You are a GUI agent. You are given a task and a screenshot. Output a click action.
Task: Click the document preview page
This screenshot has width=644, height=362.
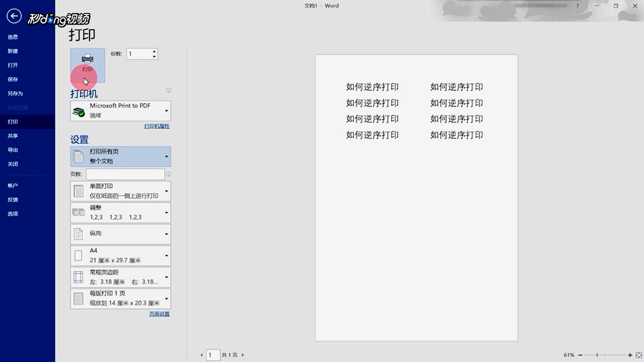[417, 198]
